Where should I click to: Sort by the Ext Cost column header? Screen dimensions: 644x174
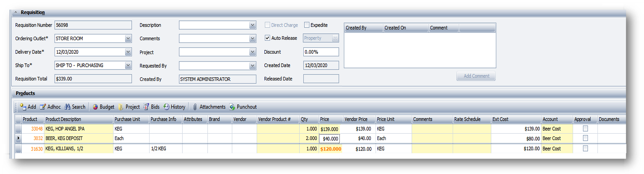pyautogui.click(x=516, y=119)
